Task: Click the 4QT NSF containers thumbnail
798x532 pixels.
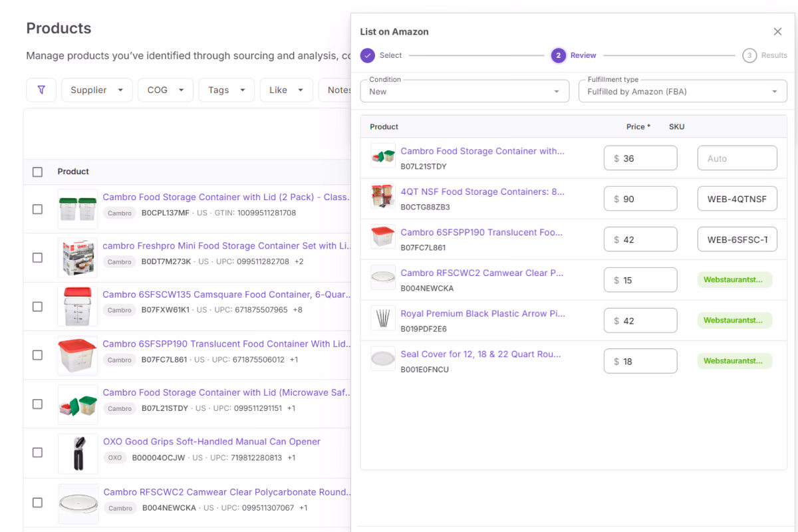Action: 383,197
